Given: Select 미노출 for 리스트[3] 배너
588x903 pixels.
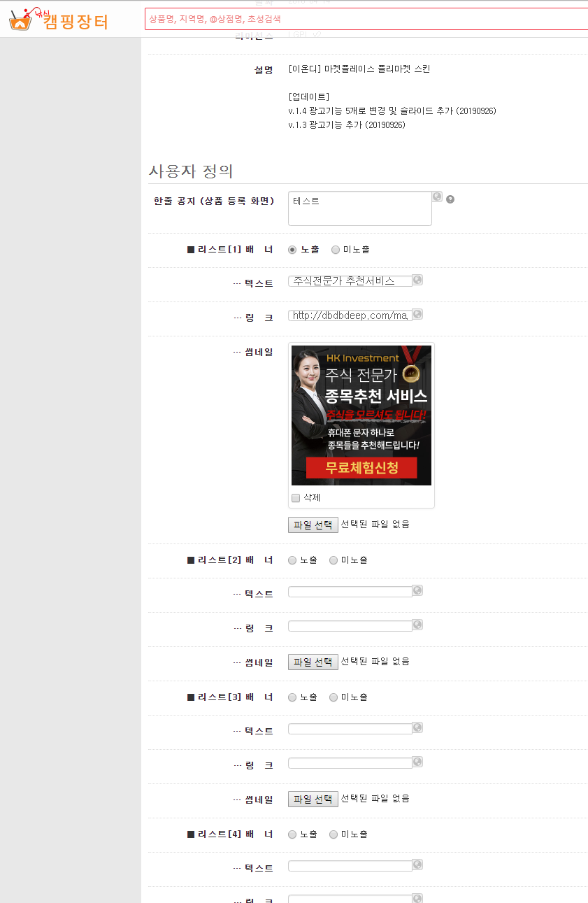Looking at the screenshot, I should [334, 697].
